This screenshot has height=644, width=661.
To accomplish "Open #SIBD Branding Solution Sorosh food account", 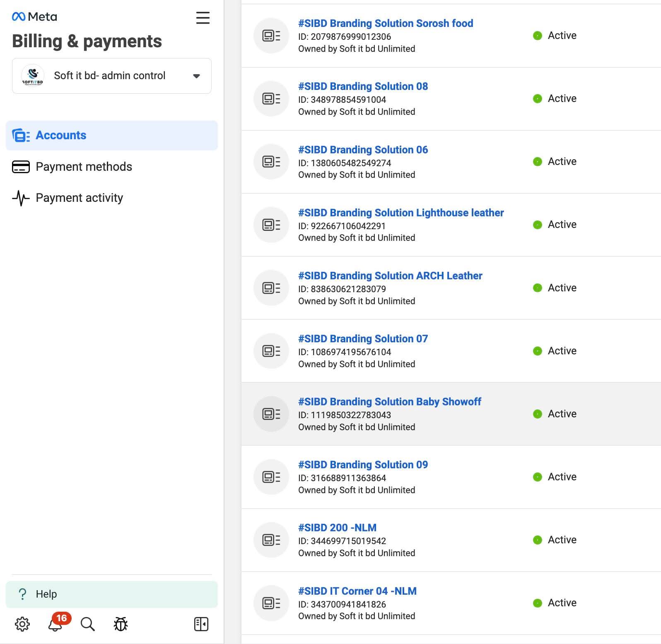I will (x=386, y=23).
